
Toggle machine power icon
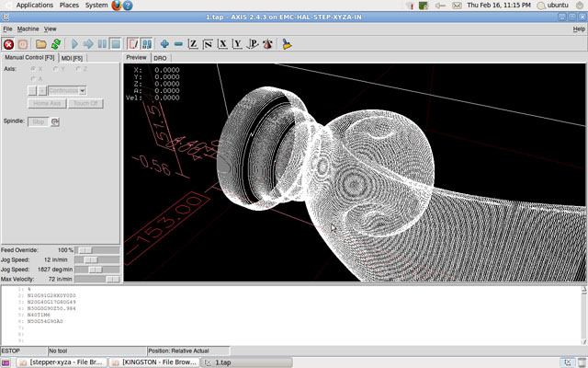[x=23, y=44]
